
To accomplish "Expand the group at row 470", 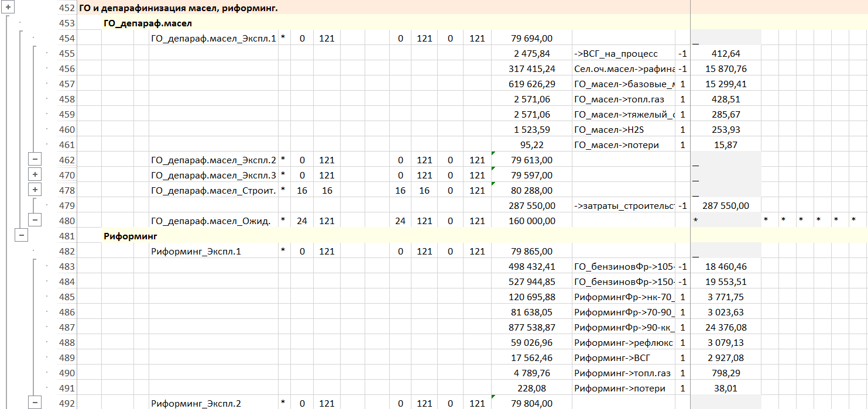I will [x=35, y=174].
